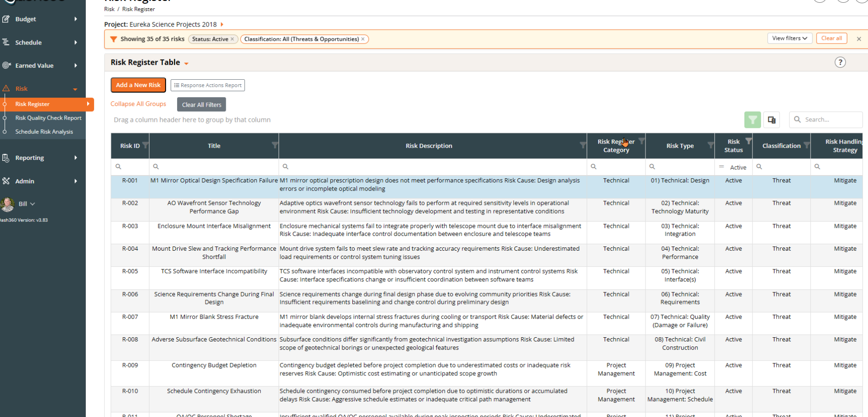Select the R-001 risk ID cell

[x=130, y=181]
